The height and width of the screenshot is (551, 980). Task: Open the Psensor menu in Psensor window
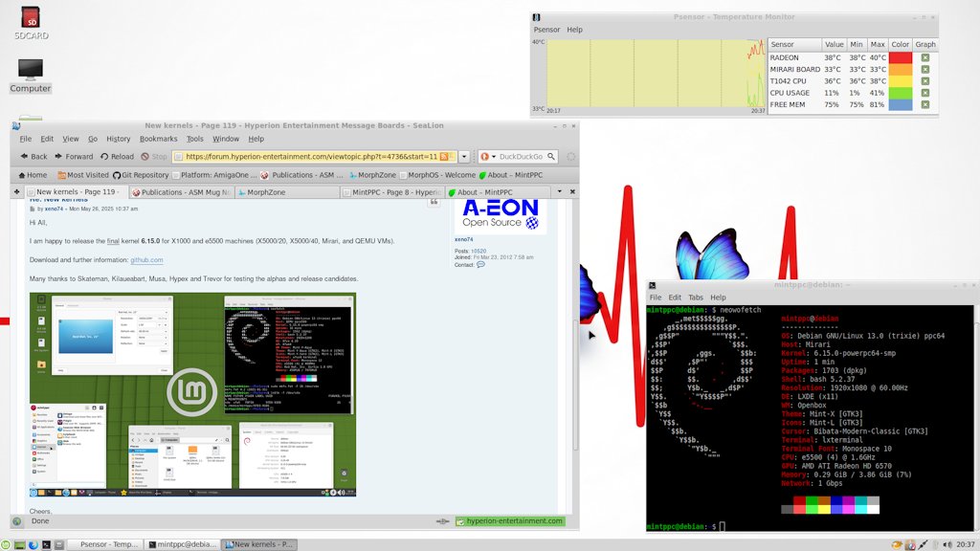pyautogui.click(x=546, y=30)
